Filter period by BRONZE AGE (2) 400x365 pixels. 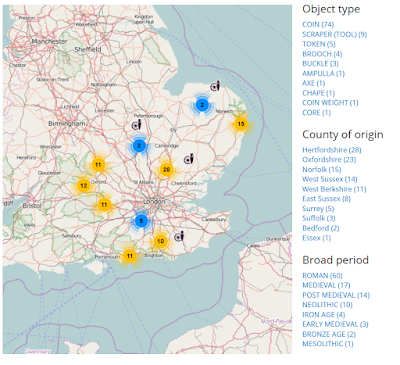329,334
